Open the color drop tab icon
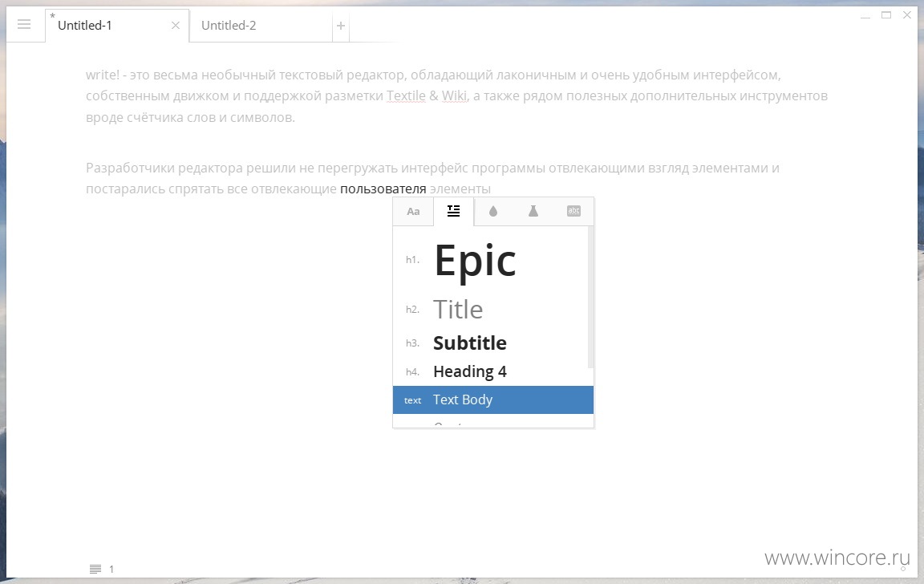This screenshot has width=924, height=584. [x=493, y=211]
